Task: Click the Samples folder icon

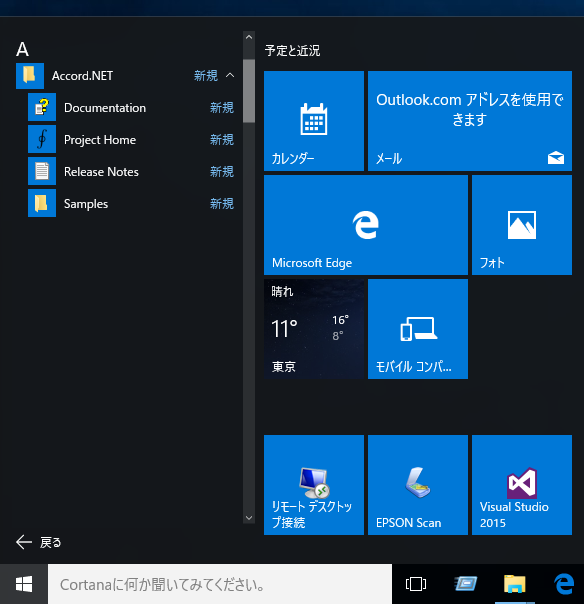Action: pyautogui.click(x=42, y=203)
